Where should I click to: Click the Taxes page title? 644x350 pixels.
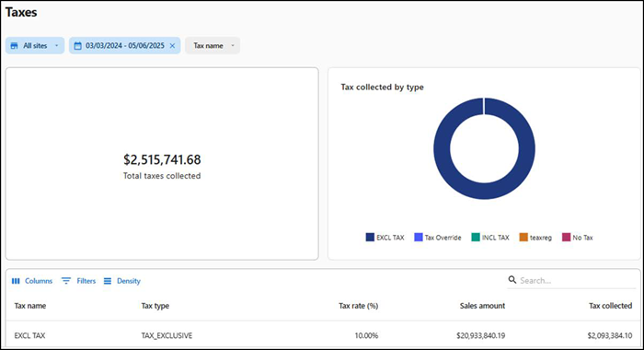(x=21, y=12)
